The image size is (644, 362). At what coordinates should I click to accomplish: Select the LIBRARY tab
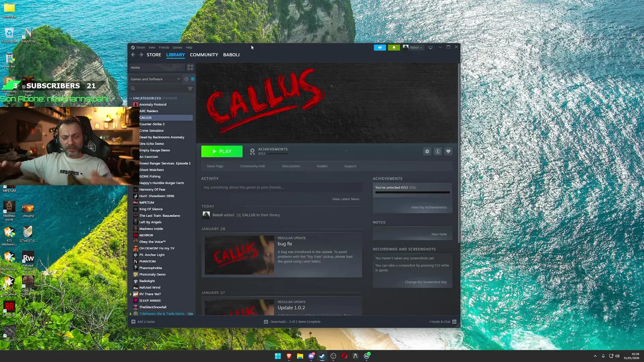pos(176,55)
